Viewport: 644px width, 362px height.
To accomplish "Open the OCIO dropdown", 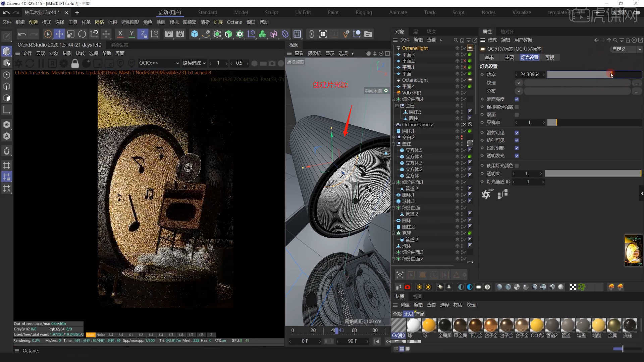I will click(159, 63).
